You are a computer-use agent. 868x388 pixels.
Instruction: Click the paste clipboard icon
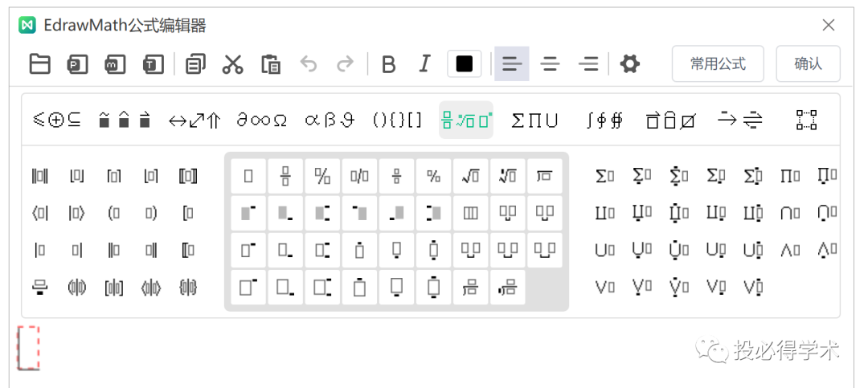(x=271, y=64)
